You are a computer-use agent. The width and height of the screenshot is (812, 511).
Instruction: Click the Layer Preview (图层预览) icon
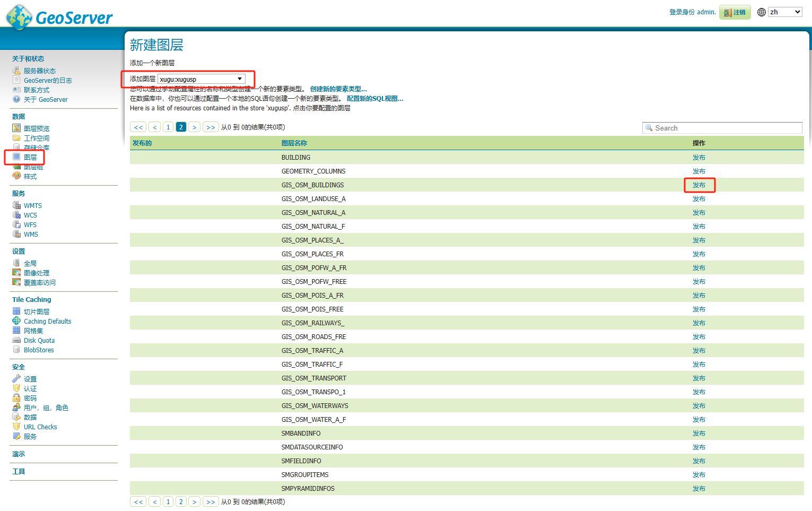16,128
